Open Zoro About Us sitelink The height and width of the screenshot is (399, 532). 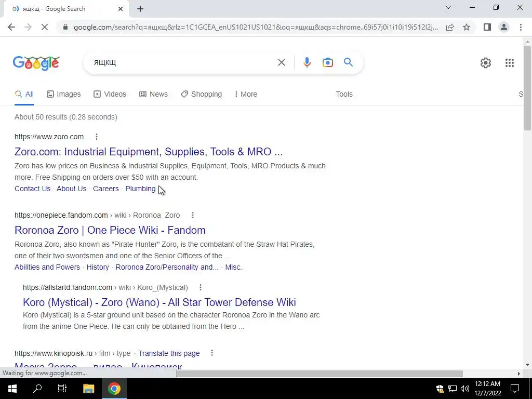coord(71,189)
